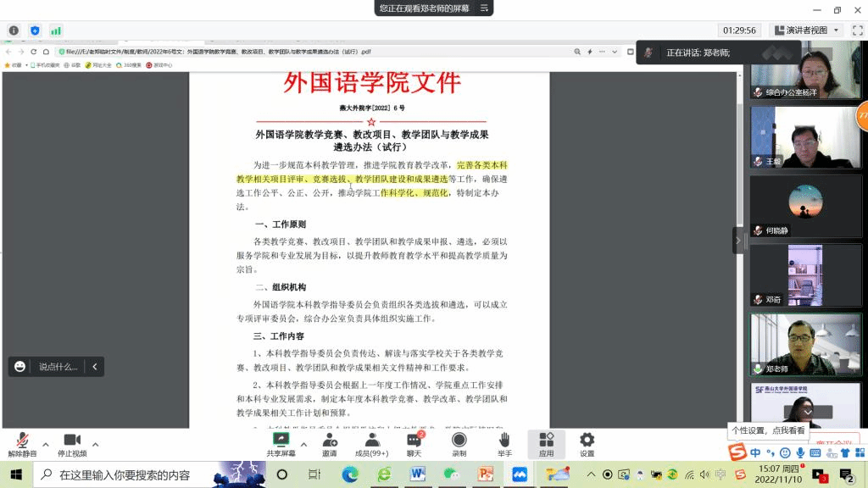Unmute microphone with 解除静音
868x488 pixels.
click(x=22, y=440)
